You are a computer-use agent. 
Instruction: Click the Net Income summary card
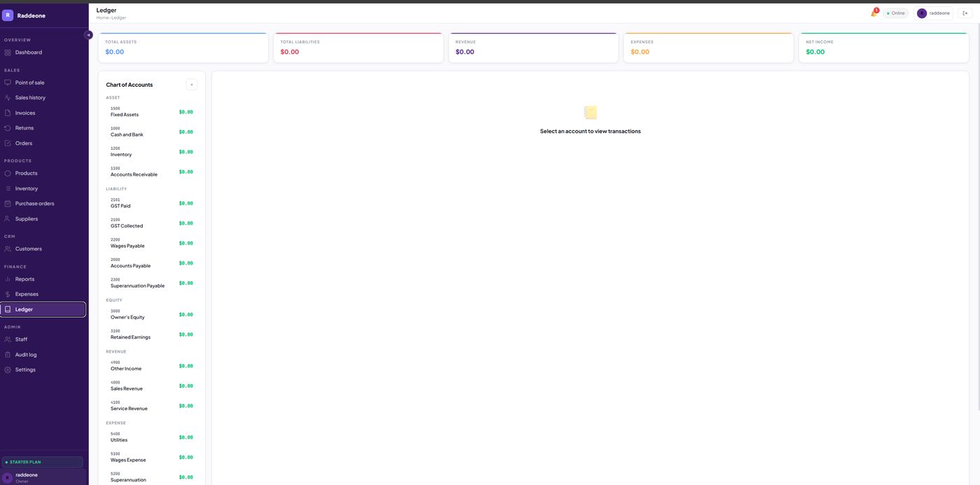click(x=884, y=48)
